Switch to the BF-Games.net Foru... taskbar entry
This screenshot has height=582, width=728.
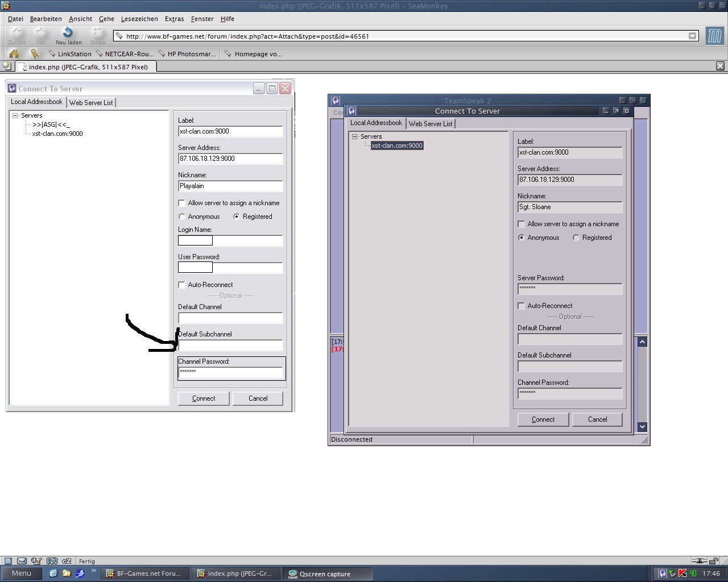(x=144, y=573)
